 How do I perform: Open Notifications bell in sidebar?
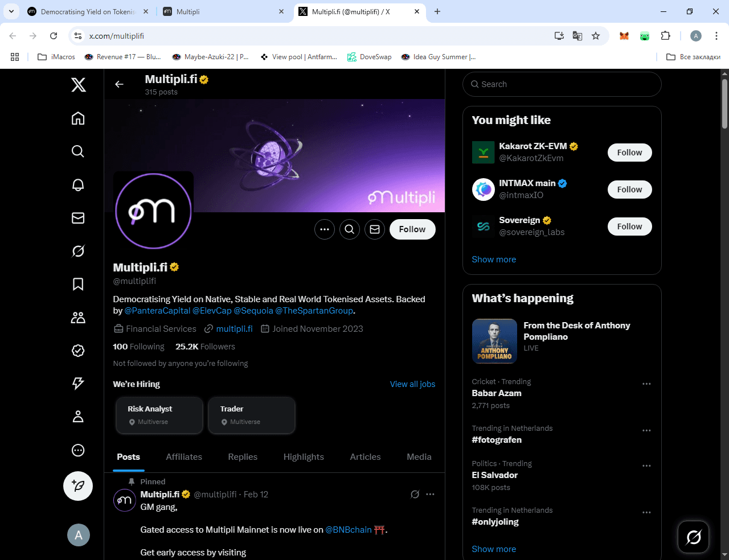tap(78, 184)
